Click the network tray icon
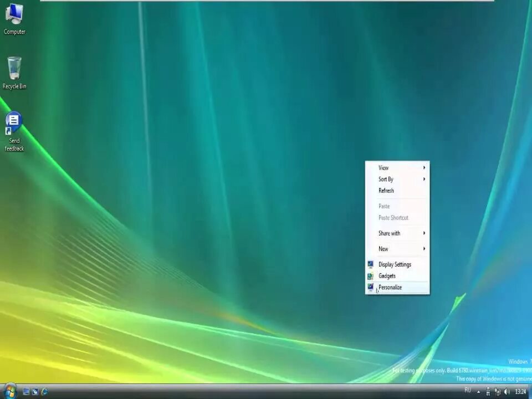532x399 pixels. tap(498, 392)
